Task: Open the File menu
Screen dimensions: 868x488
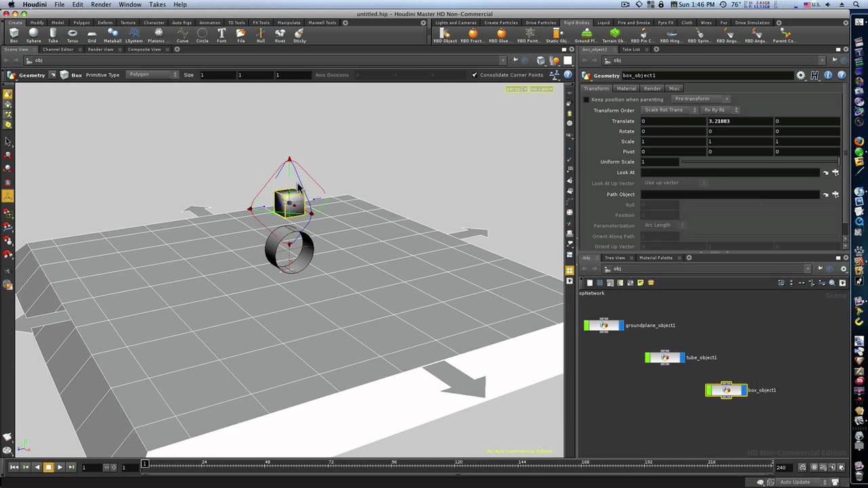Action: pyautogui.click(x=60, y=5)
